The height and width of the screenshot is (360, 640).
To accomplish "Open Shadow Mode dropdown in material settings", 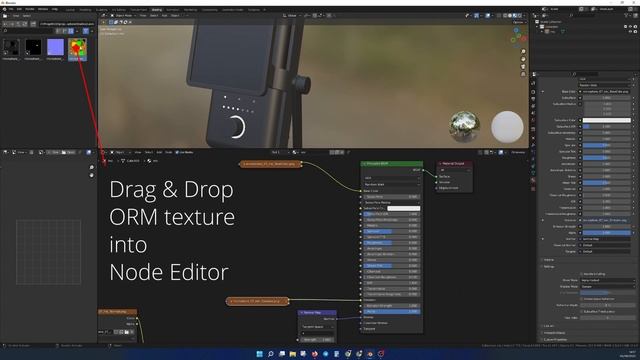I will point(608,287).
